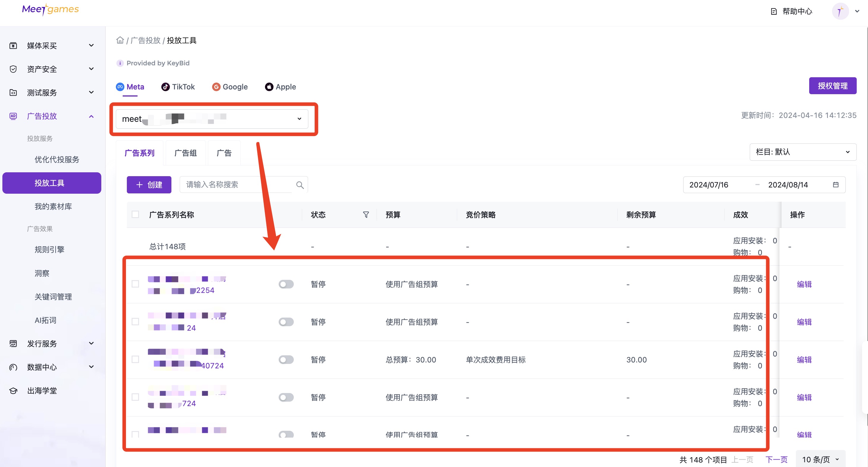Expand the 数据中心 menu

pos(91,367)
